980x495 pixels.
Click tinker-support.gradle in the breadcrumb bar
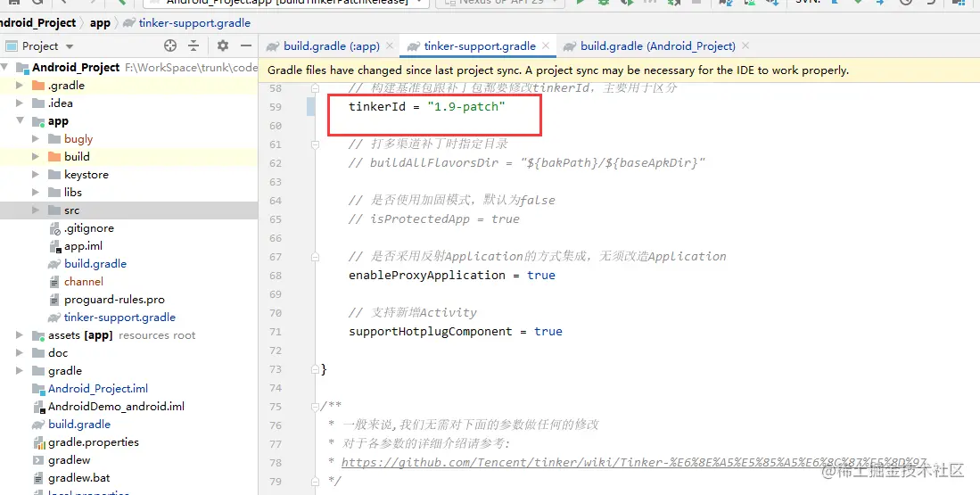(194, 23)
